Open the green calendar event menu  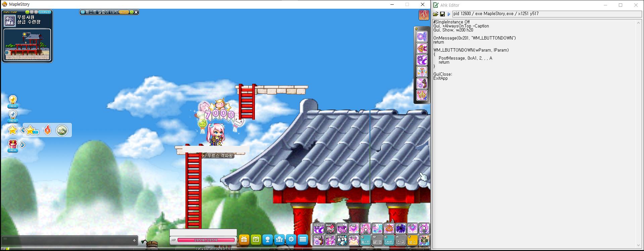coord(256,240)
